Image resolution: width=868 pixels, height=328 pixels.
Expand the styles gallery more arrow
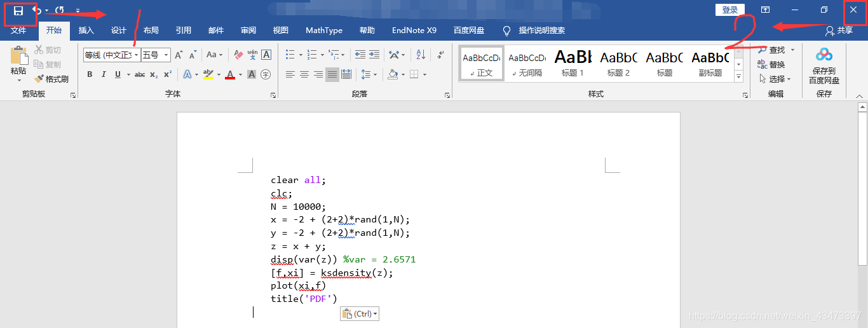(738, 77)
